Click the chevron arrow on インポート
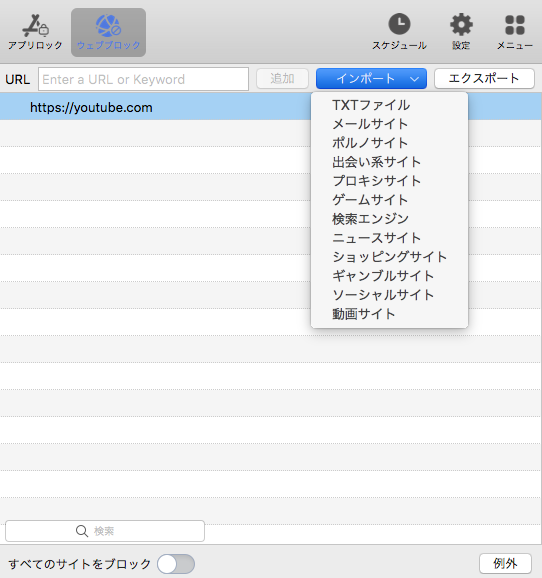 pyautogui.click(x=414, y=79)
